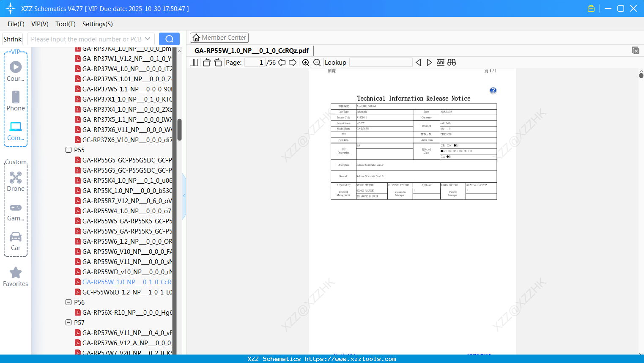Viewport: 644px width, 363px height.
Task: Rotate page counterclockwise
Action: (x=206, y=63)
